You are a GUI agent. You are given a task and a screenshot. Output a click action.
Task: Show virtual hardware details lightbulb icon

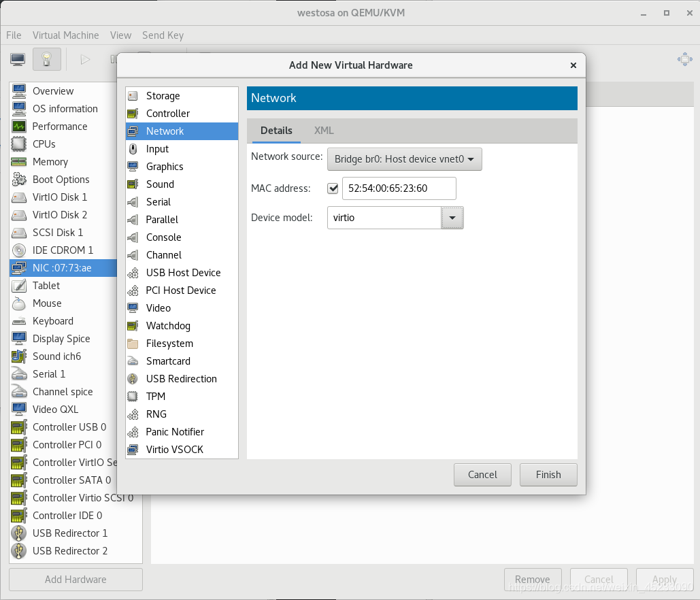[x=47, y=59]
